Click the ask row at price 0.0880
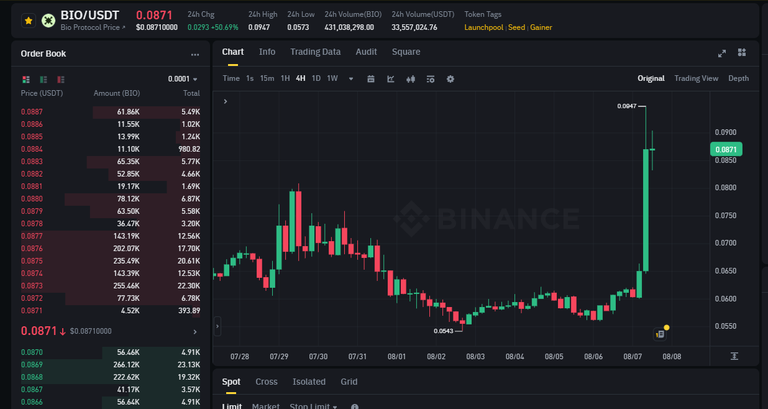The image size is (768, 409). pos(110,199)
